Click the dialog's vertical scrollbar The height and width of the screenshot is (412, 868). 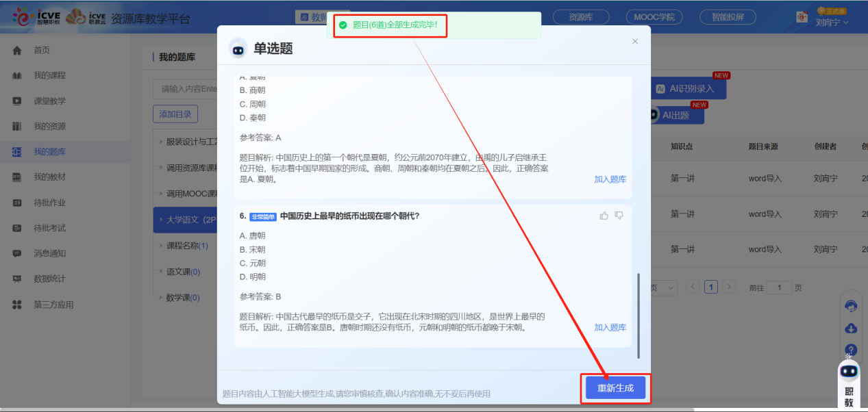(x=638, y=315)
